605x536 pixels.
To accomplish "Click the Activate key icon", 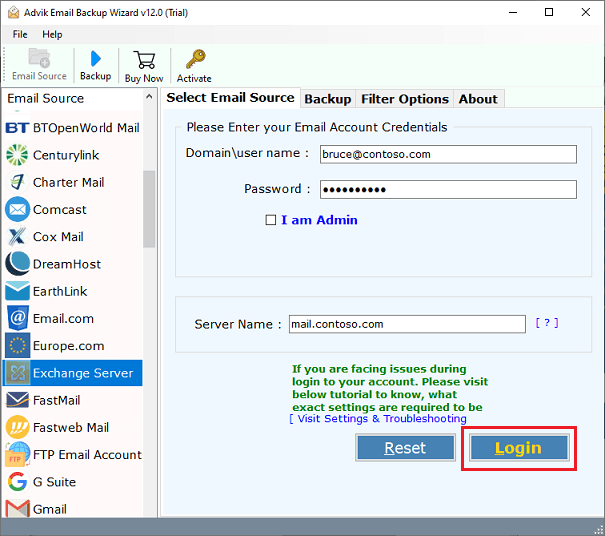I will (x=196, y=59).
